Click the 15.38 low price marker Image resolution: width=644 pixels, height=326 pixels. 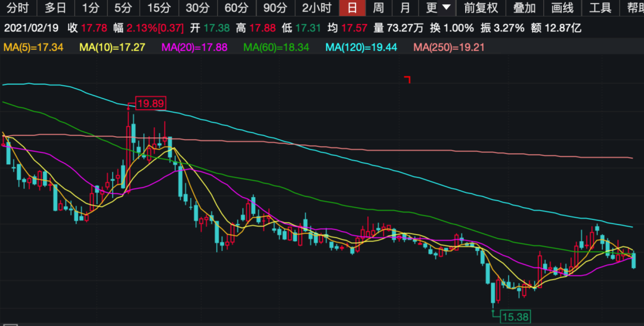(515, 316)
